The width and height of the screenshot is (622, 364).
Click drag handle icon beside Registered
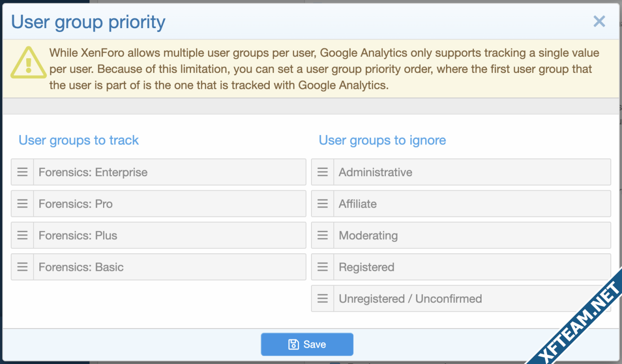323,266
